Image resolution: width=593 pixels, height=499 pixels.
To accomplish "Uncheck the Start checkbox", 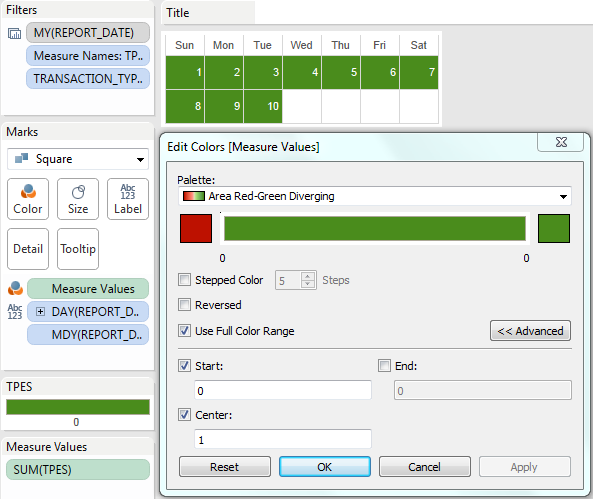I will coord(184,366).
